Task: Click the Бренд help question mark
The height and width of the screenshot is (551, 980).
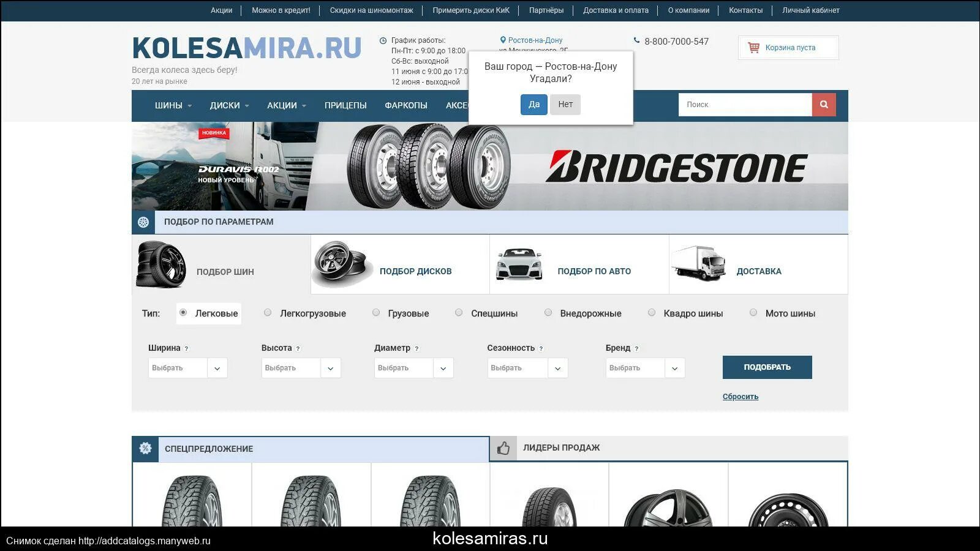Action: [636, 348]
